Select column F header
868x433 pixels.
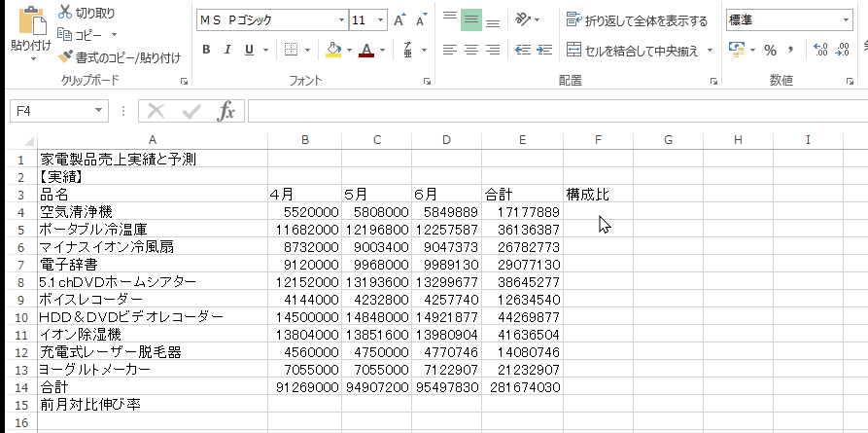point(598,140)
